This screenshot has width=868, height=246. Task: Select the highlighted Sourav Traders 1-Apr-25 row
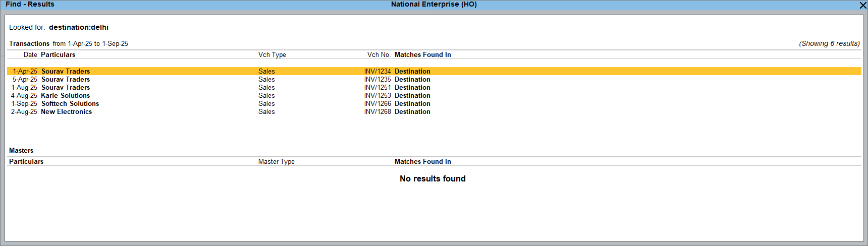tap(66, 71)
